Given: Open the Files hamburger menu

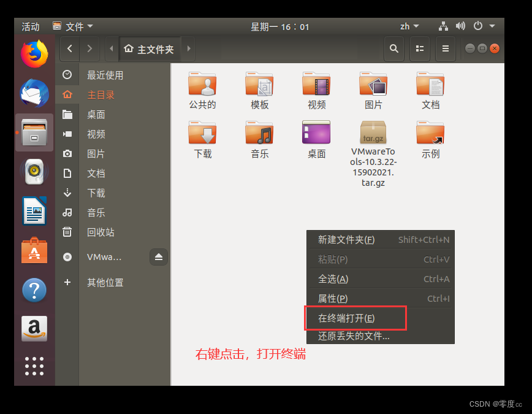Looking at the screenshot, I should click(446, 48).
